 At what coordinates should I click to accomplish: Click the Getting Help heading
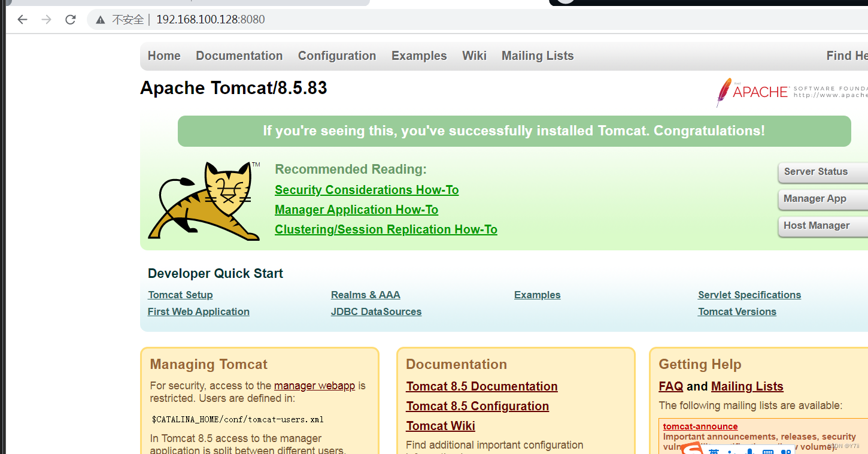(x=700, y=364)
